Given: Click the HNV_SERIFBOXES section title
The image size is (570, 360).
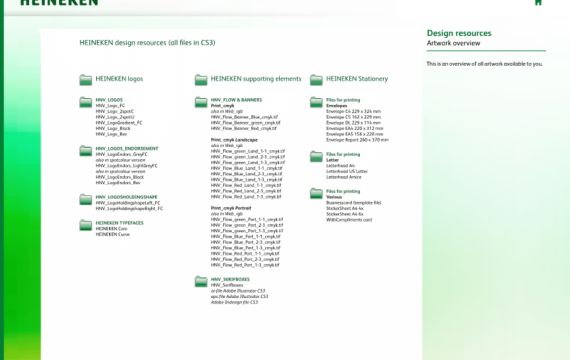Looking at the screenshot, I should coord(230,279).
